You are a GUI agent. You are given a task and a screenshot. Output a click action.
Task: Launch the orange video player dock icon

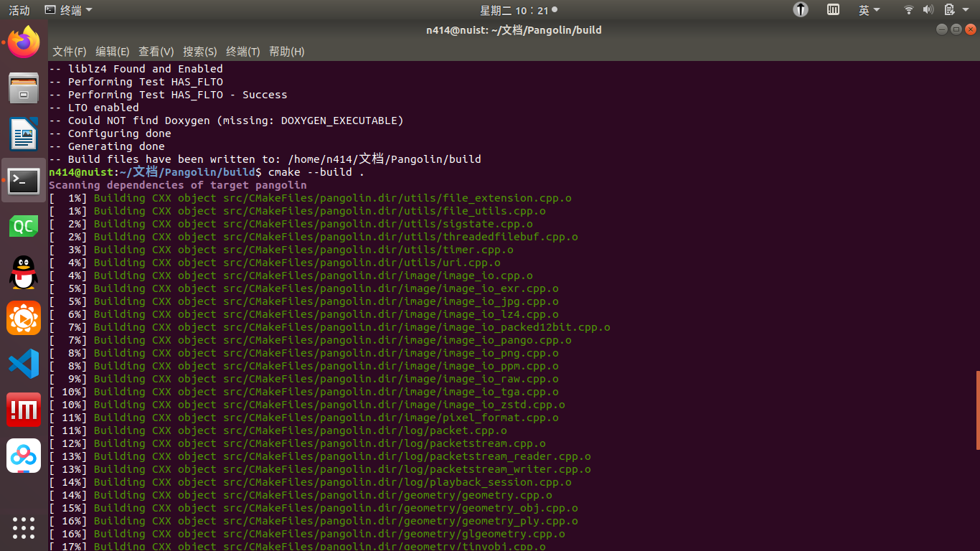click(x=24, y=319)
